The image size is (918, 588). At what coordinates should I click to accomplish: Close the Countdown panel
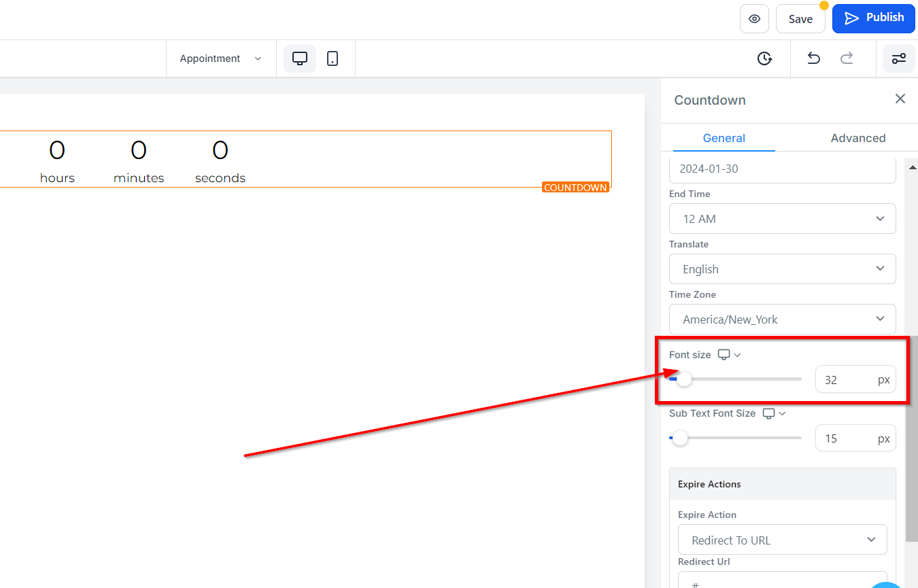pyautogui.click(x=900, y=99)
